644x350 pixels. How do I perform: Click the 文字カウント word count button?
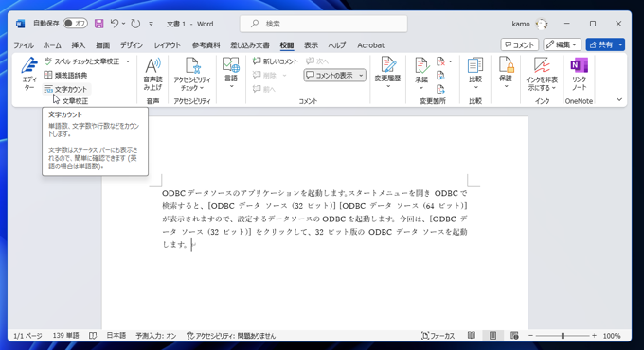click(66, 89)
